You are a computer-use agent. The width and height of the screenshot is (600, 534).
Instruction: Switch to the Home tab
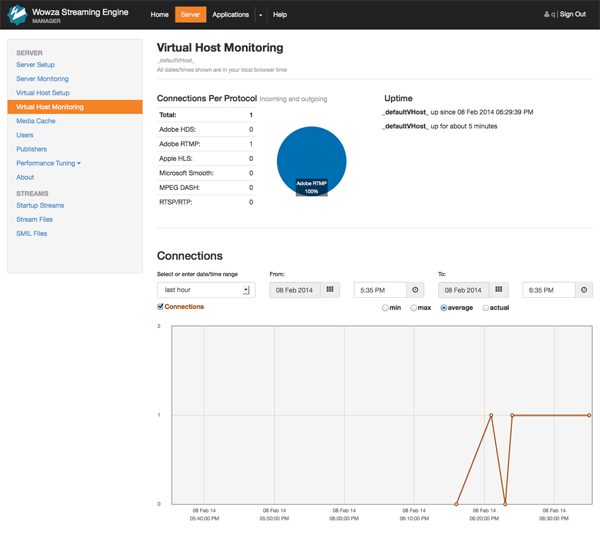point(159,15)
